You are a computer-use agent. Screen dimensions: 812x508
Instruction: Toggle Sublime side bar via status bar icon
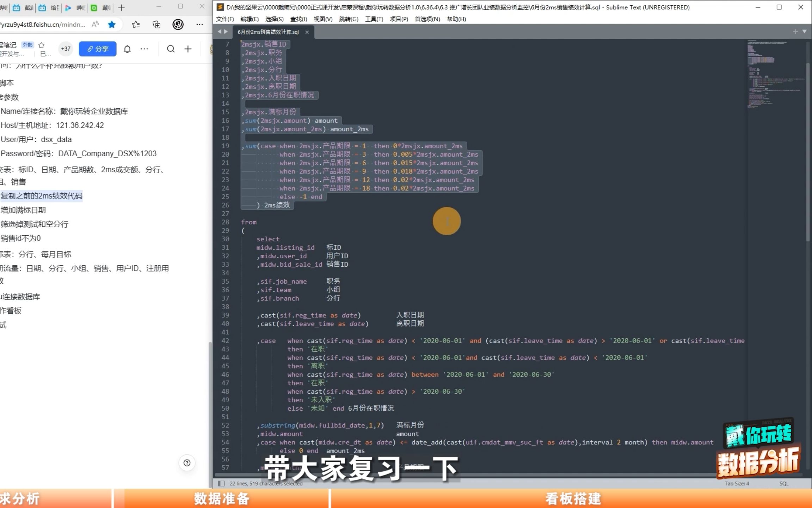[221, 483]
